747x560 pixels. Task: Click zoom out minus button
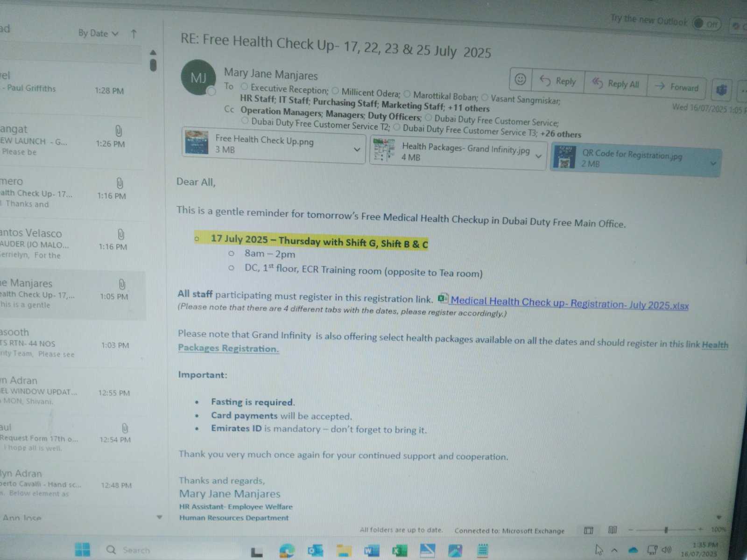click(x=630, y=530)
